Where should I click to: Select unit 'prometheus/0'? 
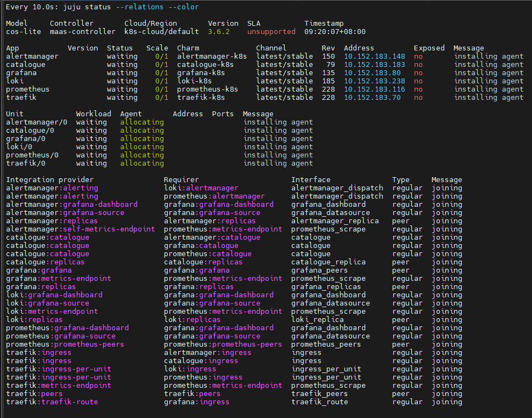[32, 155]
